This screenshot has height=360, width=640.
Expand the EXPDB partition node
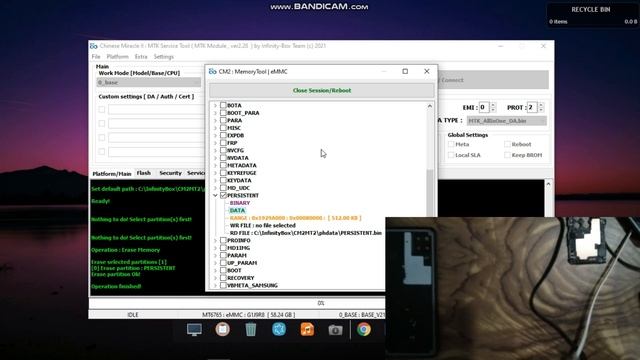pyautogui.click(x=215, y=135)
